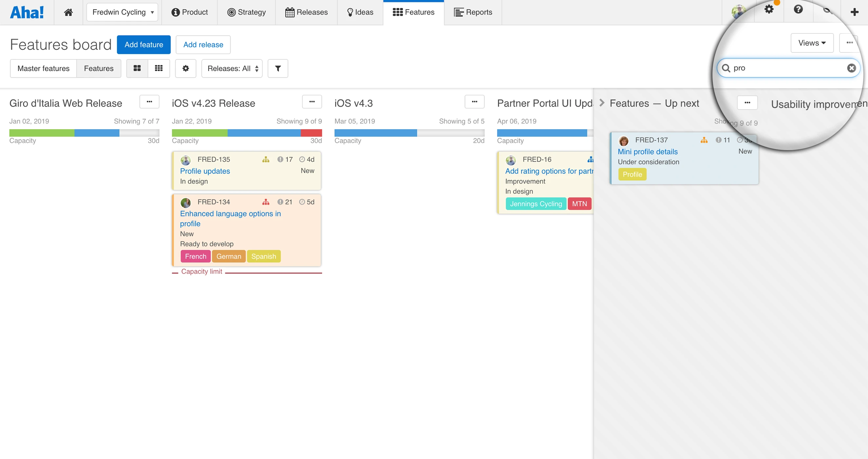The height and width of the screenshot is (459, 868).
Task: Click the help question mark icon
Action: click(798, 10)
